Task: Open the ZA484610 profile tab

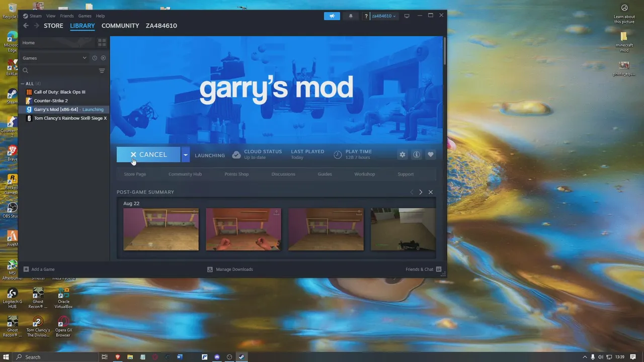Action: [162, 26]
